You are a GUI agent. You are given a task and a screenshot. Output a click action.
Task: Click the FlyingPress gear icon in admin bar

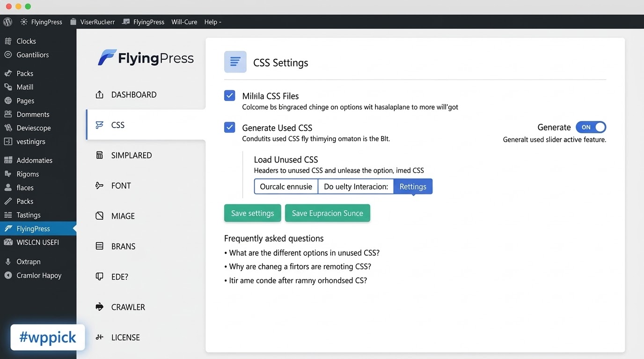[24, 22]
